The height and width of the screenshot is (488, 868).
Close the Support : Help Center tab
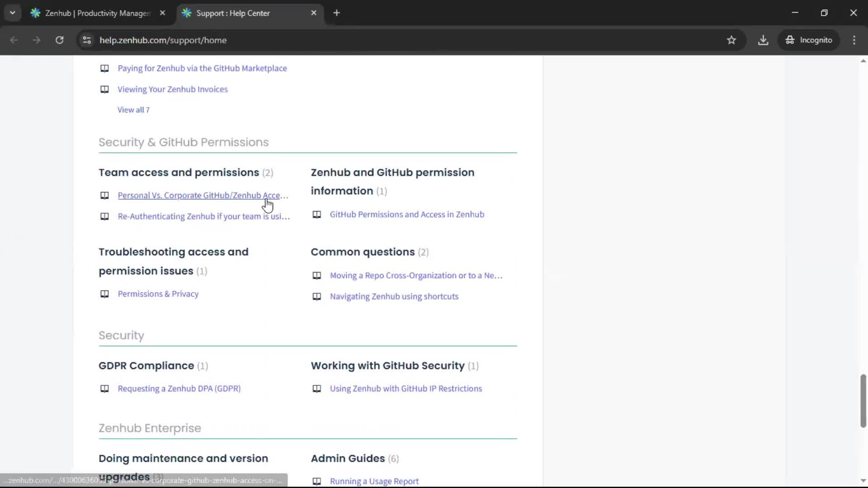[314, 13]
